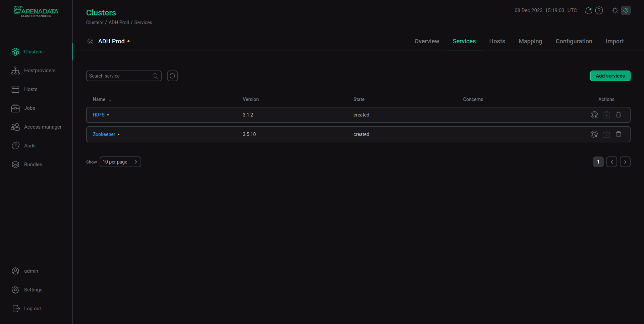
Task: Click page 1 button
Action: point(598,162)
